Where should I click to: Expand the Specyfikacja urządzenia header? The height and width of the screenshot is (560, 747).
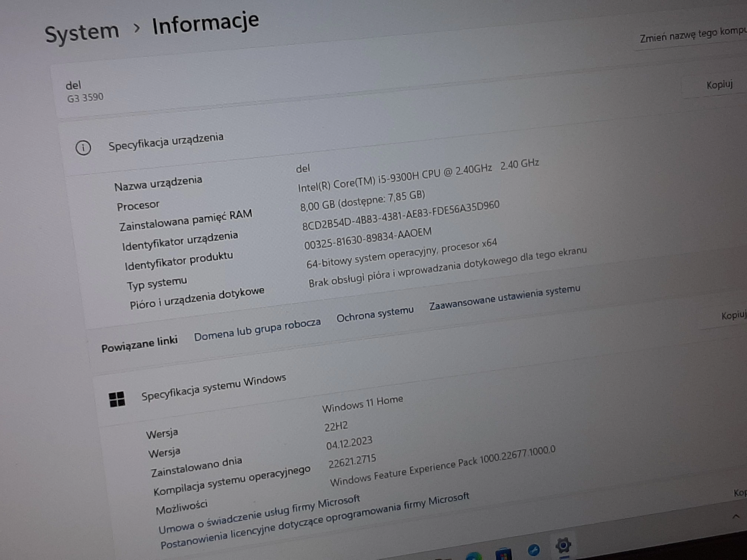point(166,142)
